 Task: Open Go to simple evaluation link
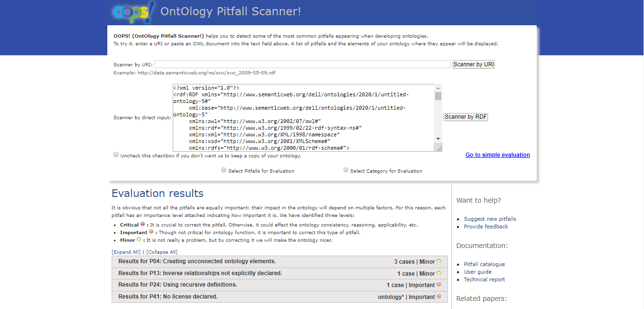[498, 155]
